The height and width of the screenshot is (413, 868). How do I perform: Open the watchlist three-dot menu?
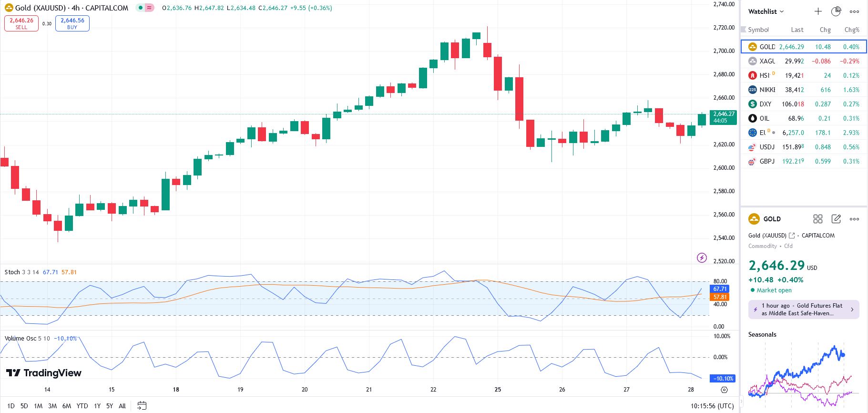click(x=854, y=11)
